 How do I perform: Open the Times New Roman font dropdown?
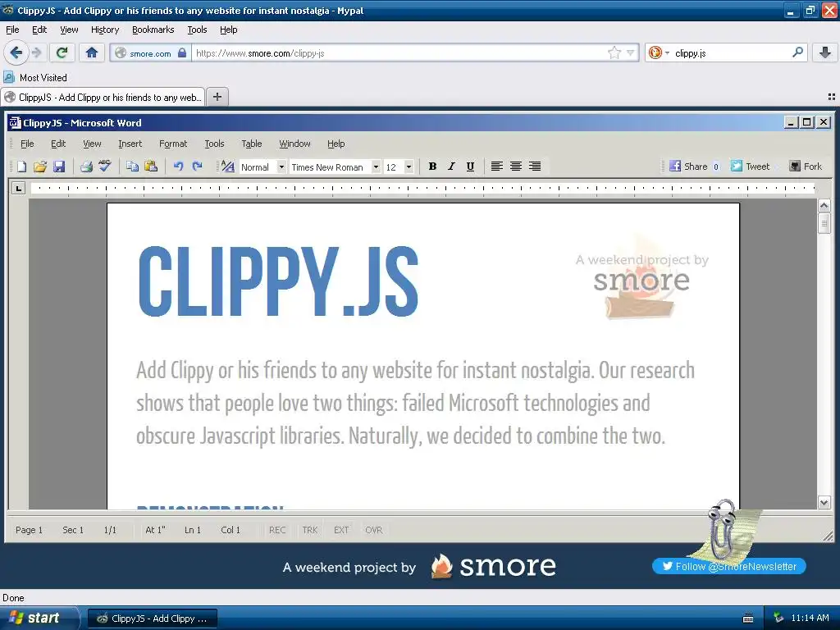point(376,167)
